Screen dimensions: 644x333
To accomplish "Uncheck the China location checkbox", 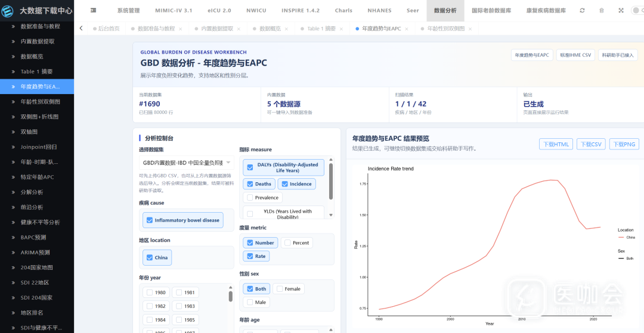I will coord(150,257).
